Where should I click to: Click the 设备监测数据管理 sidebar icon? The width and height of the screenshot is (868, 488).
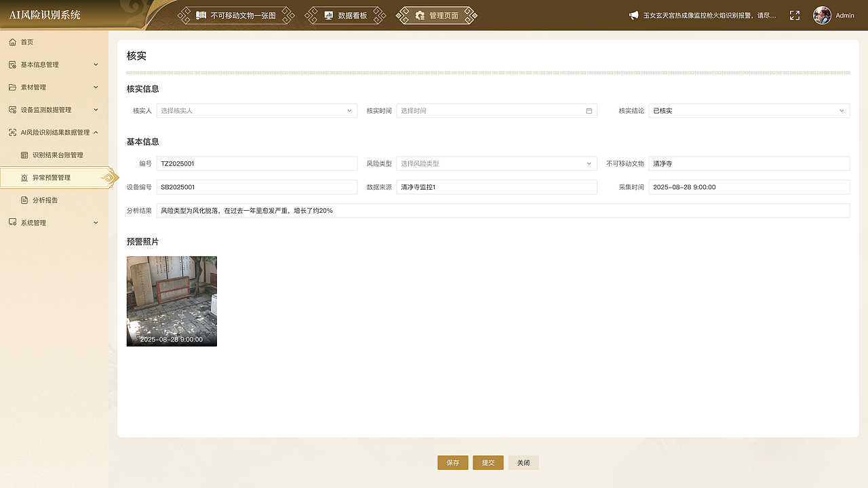pos(13,110)
